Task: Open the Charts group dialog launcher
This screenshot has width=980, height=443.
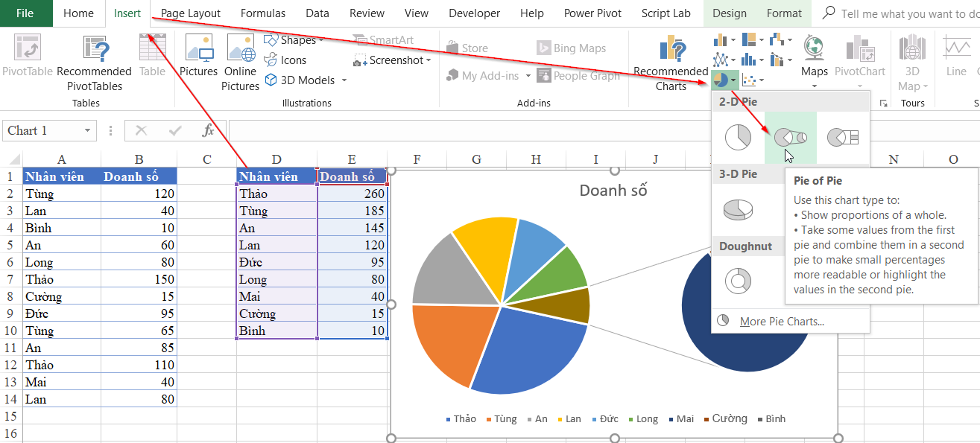Action: tap(884, 103)
